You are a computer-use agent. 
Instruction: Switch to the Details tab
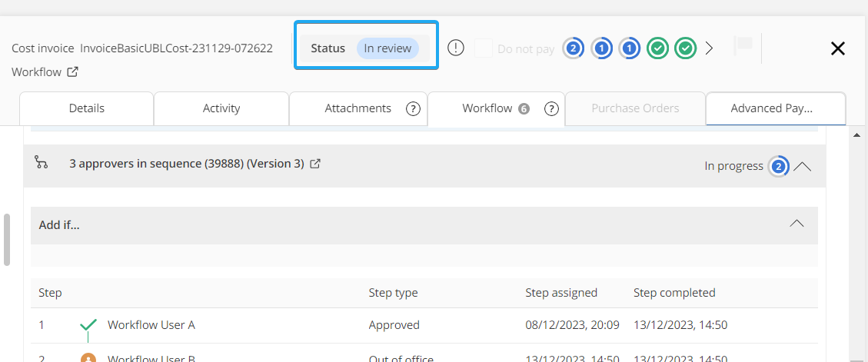click(86, 108)
